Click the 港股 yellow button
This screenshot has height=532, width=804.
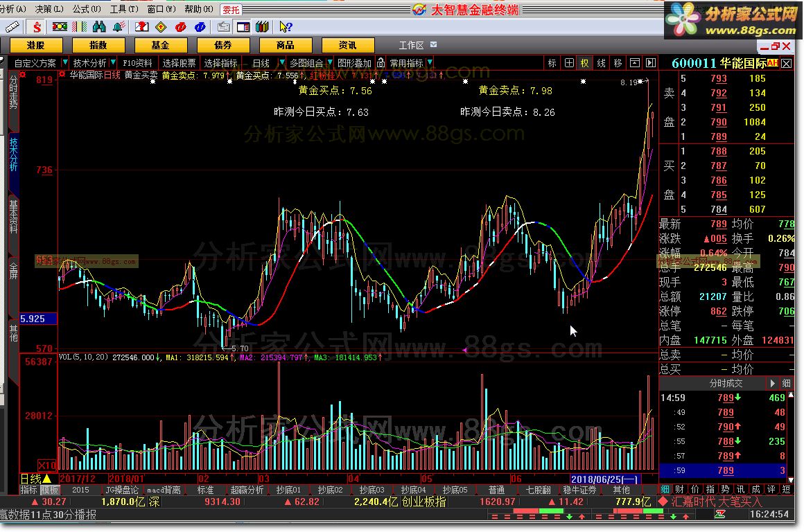click(36, 45)
